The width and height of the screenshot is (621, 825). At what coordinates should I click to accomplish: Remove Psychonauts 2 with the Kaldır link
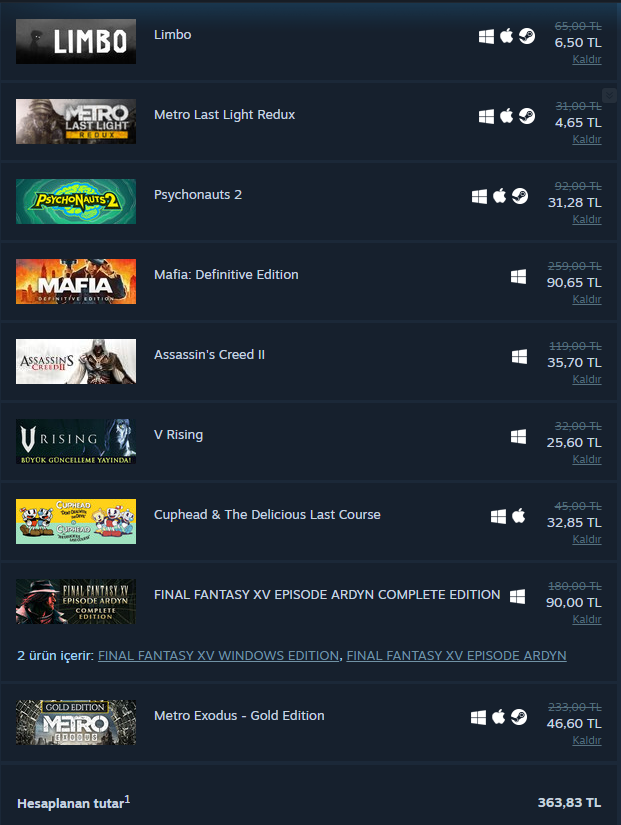(x=587, y=219)
